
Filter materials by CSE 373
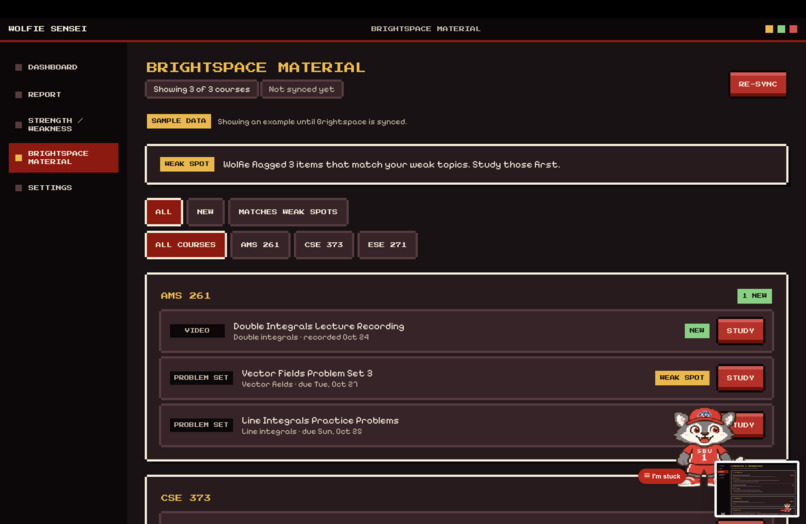tap(323, 245)
